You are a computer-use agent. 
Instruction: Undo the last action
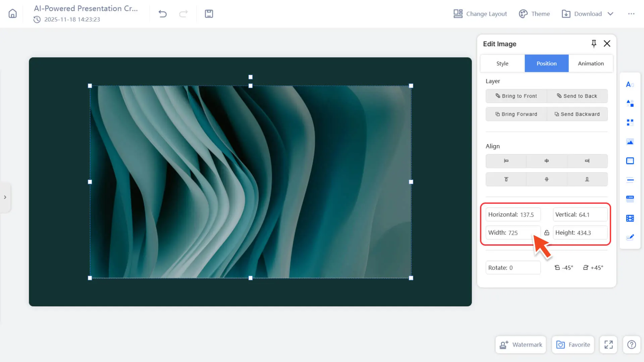tap(163, 14)
